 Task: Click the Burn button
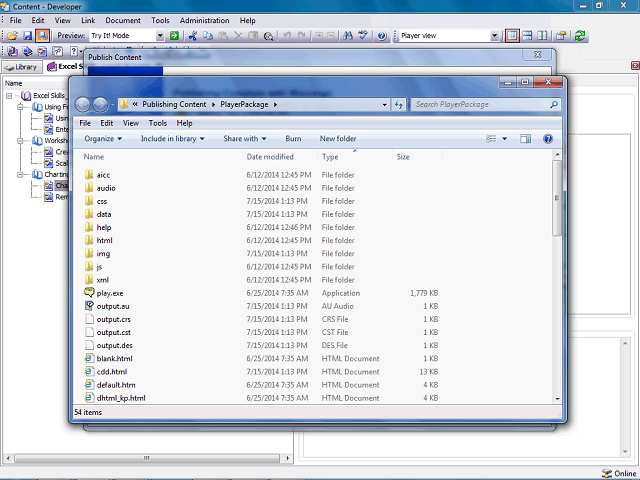(293, 139)
